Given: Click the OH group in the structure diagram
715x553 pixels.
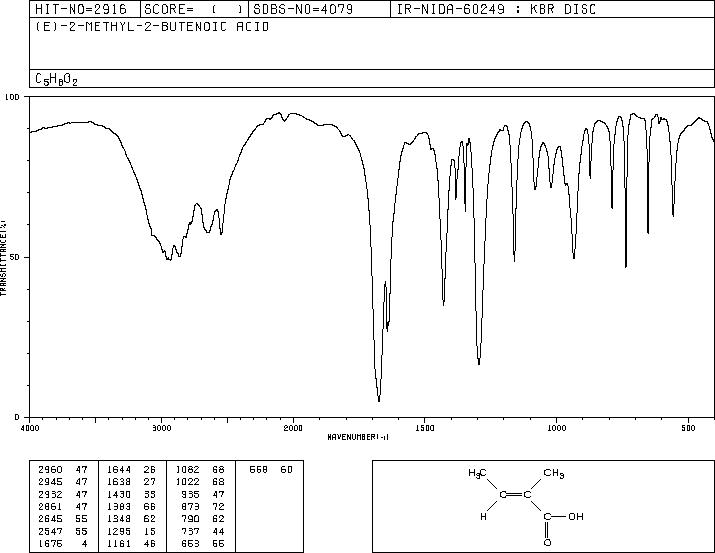Looking at the screenshot, I should [x=576, y=517].
